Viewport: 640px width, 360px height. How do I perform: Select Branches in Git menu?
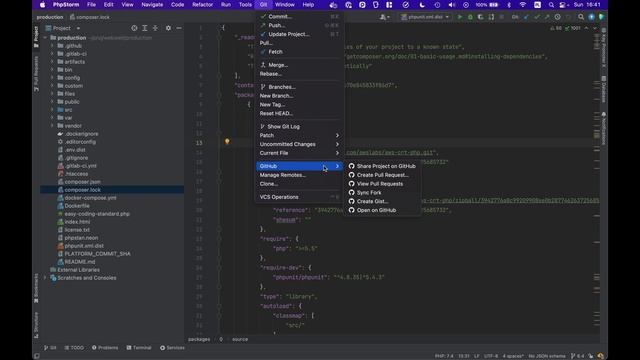pos(299,87)
